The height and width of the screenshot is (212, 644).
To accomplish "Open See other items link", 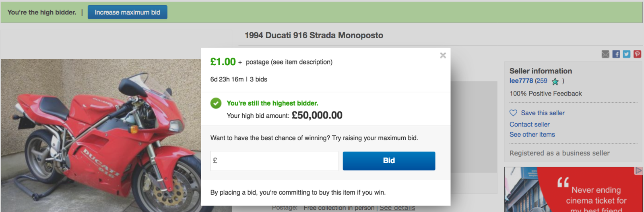I will (532, 134).
